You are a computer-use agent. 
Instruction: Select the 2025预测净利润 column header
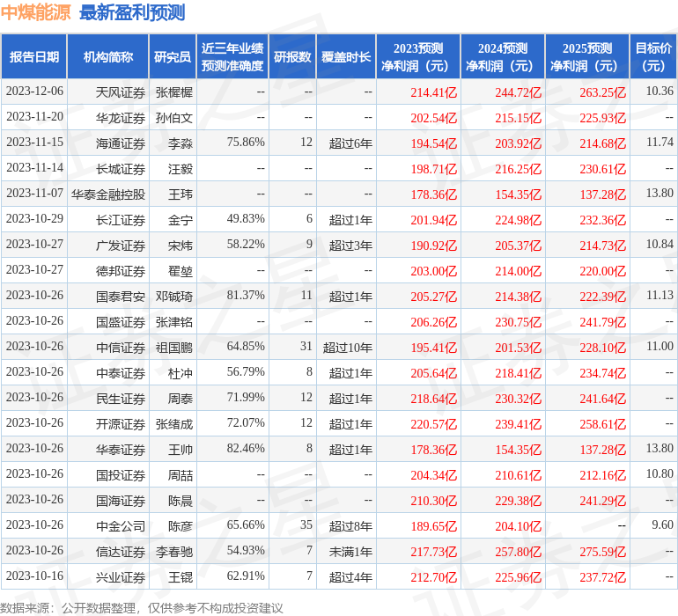click(587, 56)
